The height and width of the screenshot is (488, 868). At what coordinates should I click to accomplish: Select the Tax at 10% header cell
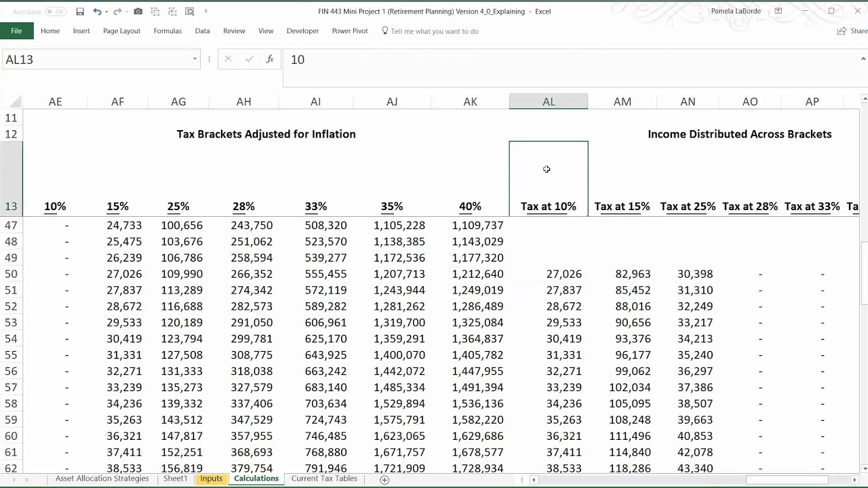(549, 179)
